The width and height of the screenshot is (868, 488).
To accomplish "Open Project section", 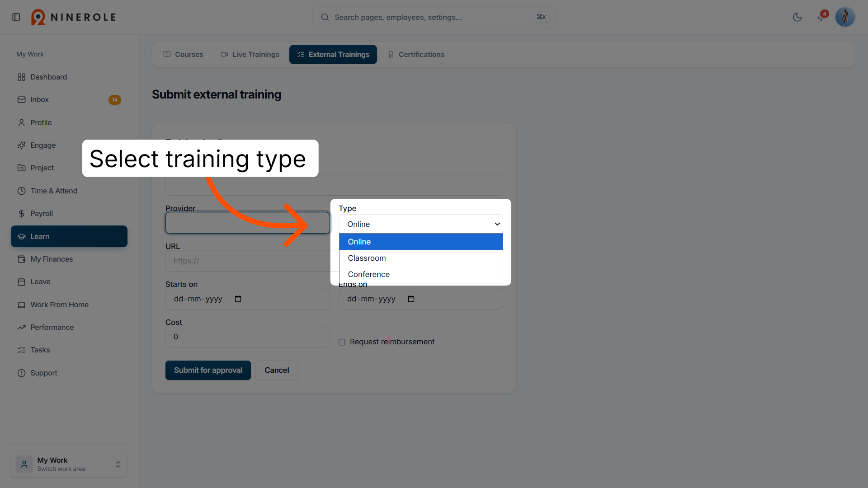I will 69,168.
